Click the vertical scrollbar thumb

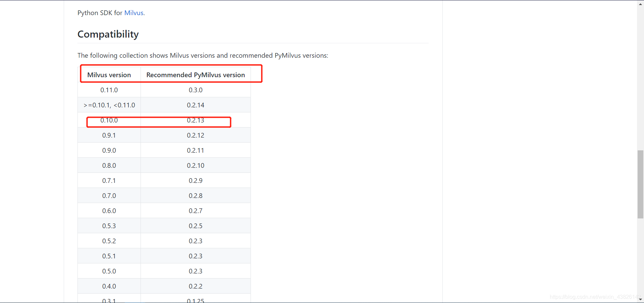click(640, 184)
